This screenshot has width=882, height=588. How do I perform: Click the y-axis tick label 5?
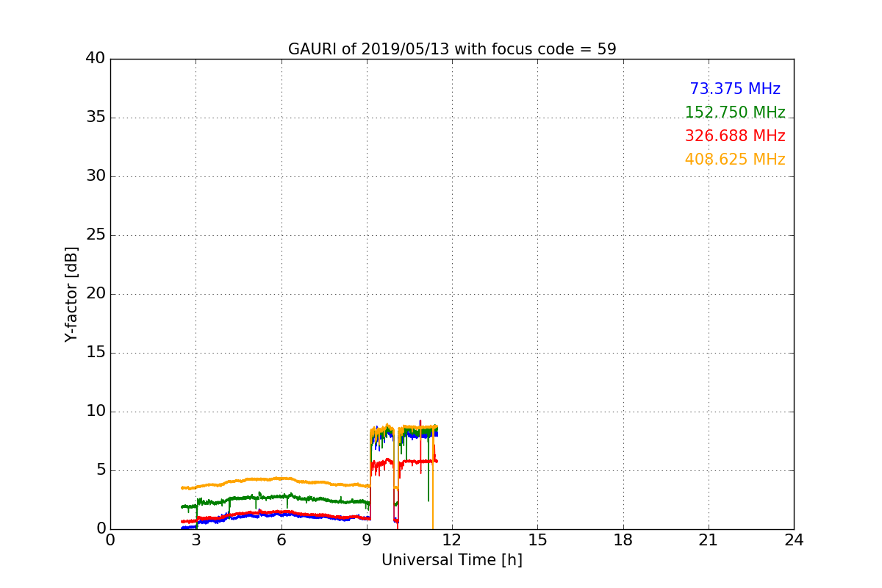pyautogui.click(x=101, y=470)
